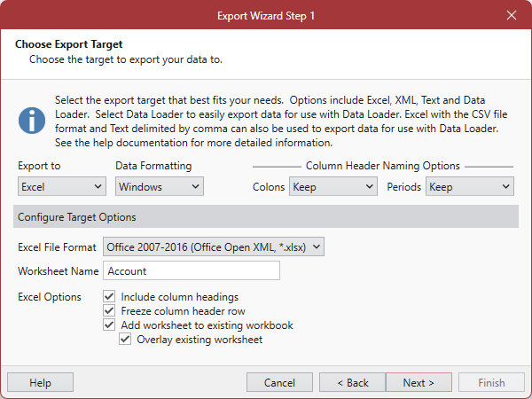Close the Export Wizard dialog
This screenshot has width=532, height=399.
pyautogui.click(x=512, y=15)
